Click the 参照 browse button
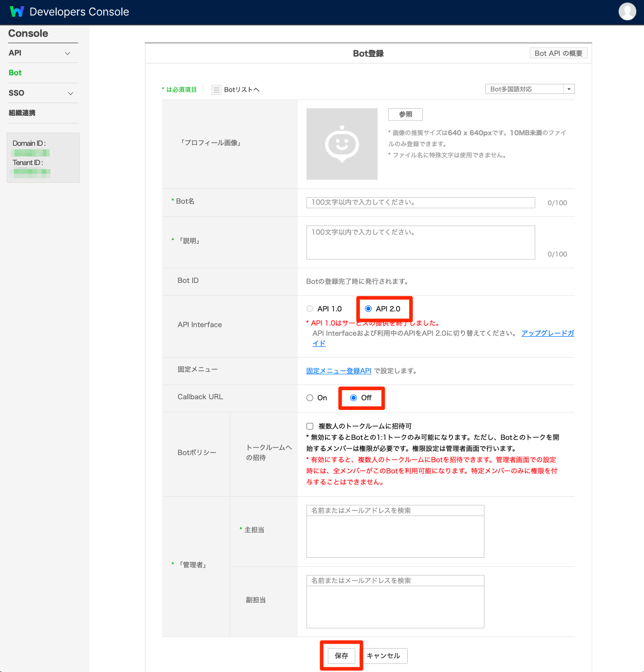The width and height of the screenshot is (644, 672). point(406,115)
